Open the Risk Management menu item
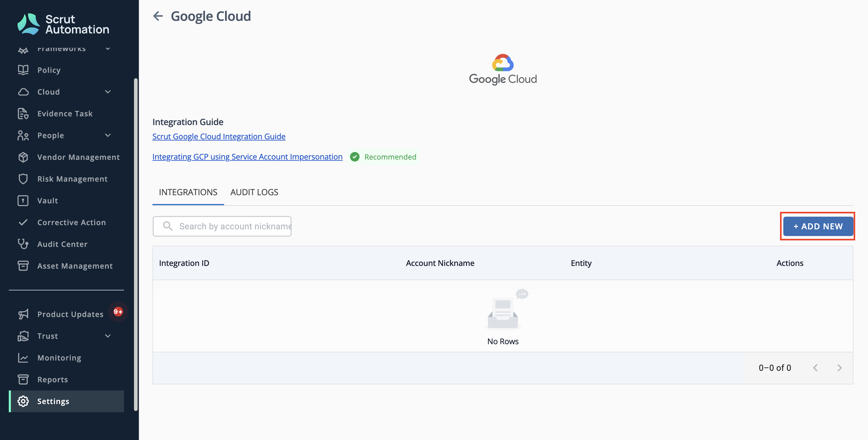This screenshot has width=868, height=440. pos(66,179)
